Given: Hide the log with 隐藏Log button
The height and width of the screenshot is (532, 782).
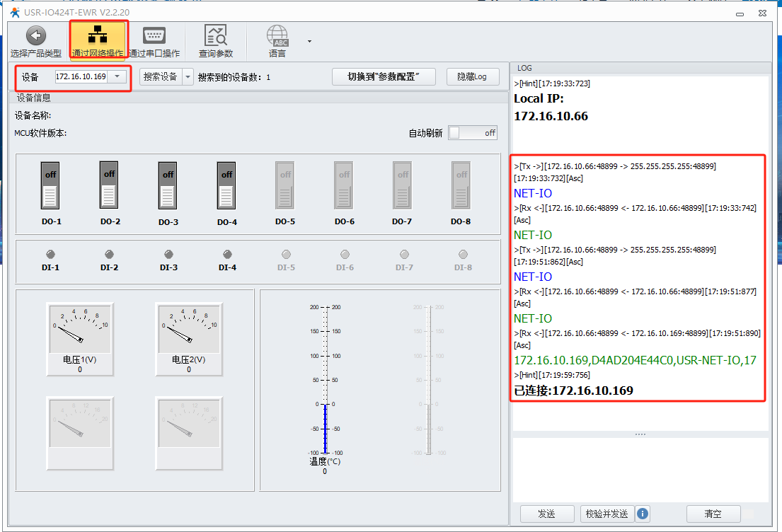Looking at the screenshot, I should pyautogui.click(x=472, y=76).
